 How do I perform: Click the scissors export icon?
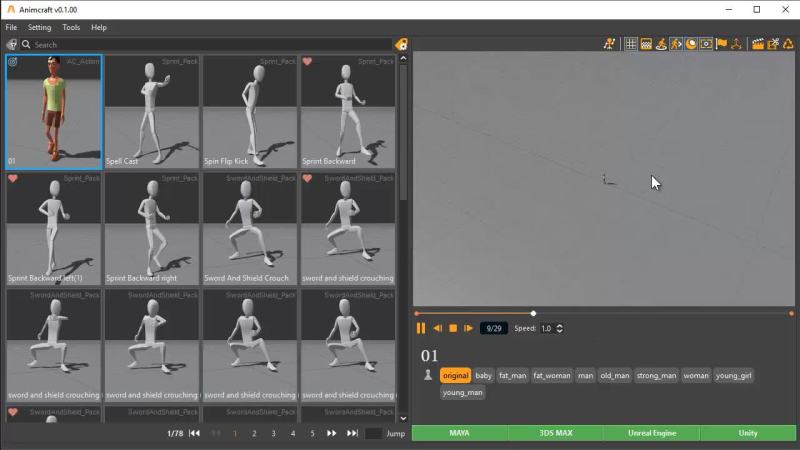pos(773,44)
